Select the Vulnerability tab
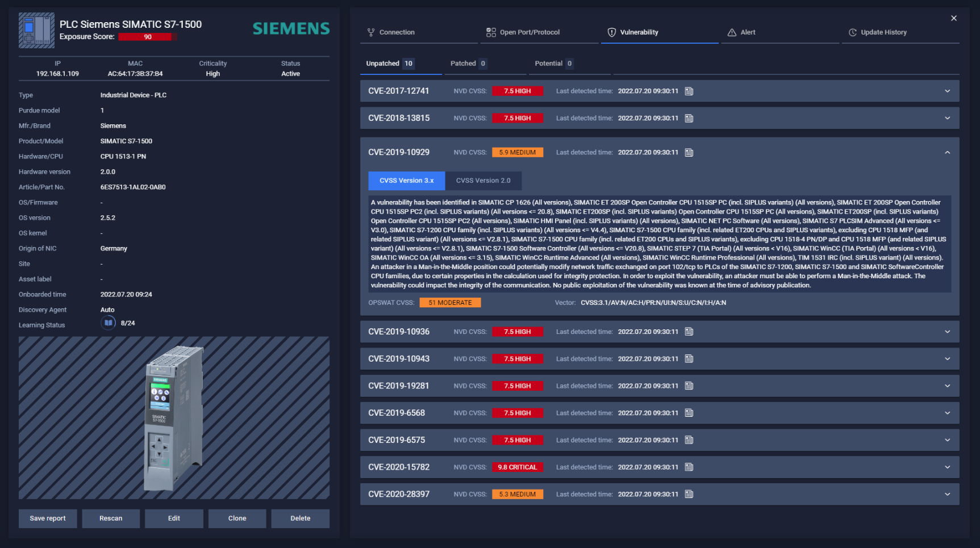Viewport: 980px width, 548px height. [660, 32]
